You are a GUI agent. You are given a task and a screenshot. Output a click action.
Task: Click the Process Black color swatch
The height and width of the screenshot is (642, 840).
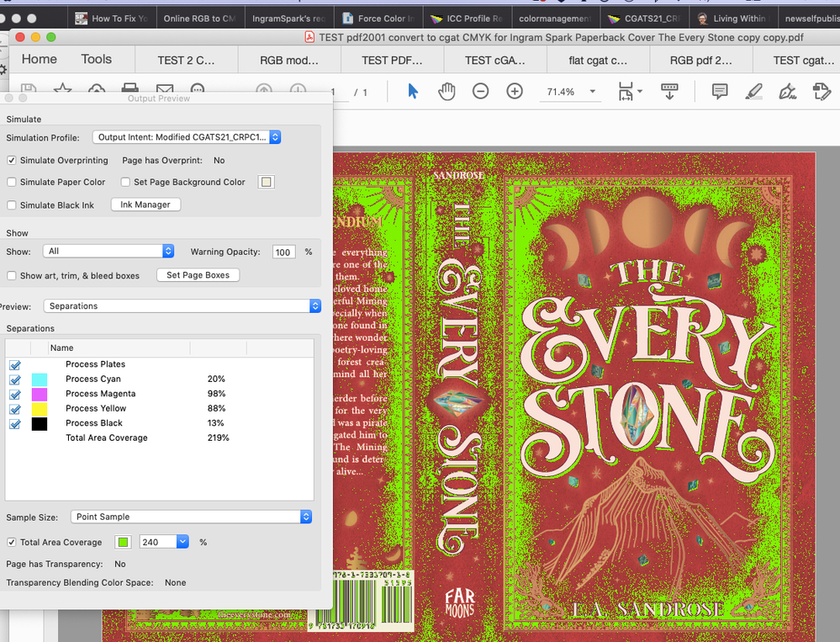coord(40,424)
